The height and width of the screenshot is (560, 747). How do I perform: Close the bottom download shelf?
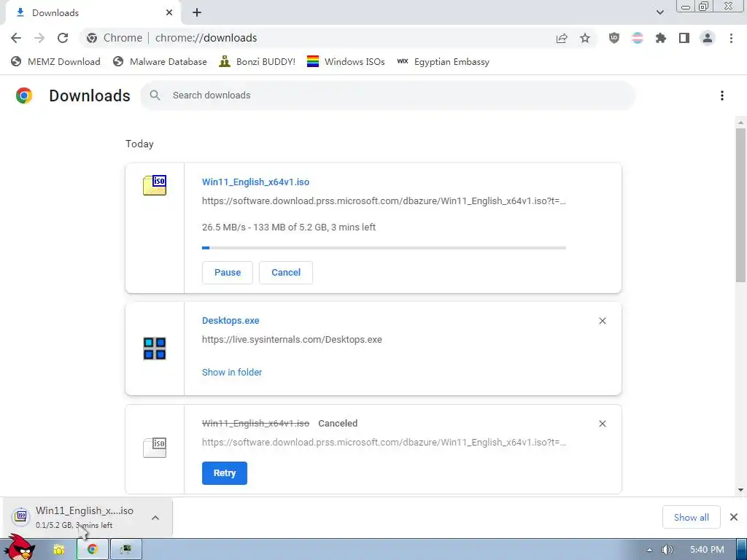tap(734, 517)
